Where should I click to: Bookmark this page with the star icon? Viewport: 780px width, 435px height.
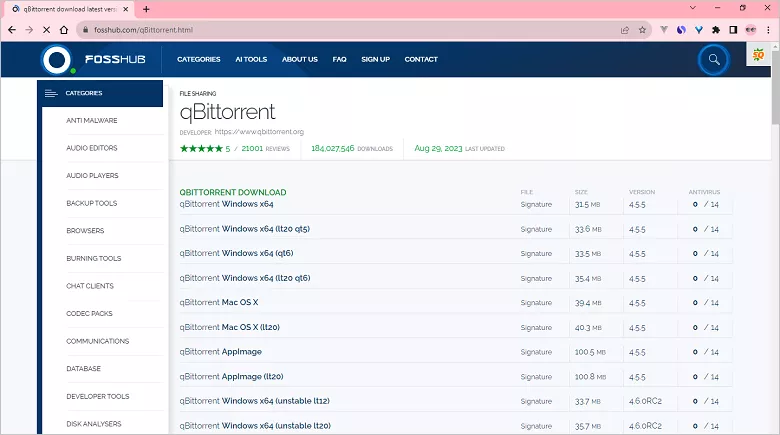point(642,30)
